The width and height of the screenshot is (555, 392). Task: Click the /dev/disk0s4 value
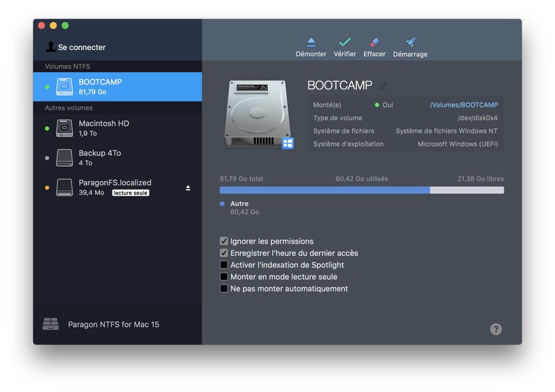[x=477, y=118]
